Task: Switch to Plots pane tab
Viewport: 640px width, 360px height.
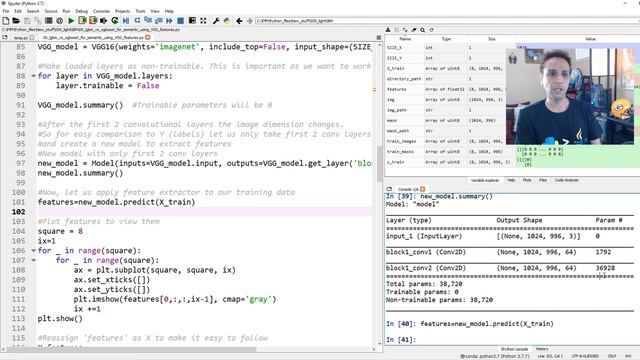Action: pyautogui.click(x=527, y=180)
